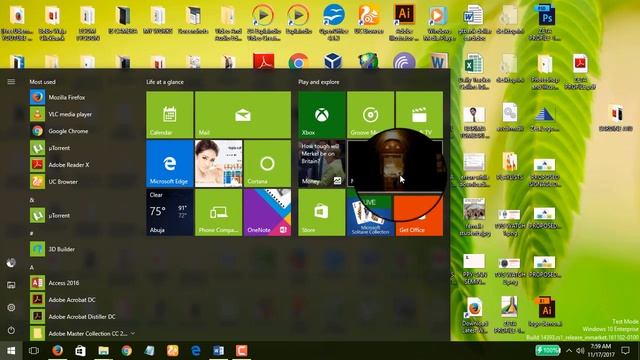
Task: Select the Excel file on desktop
Action: pos(474,72)
